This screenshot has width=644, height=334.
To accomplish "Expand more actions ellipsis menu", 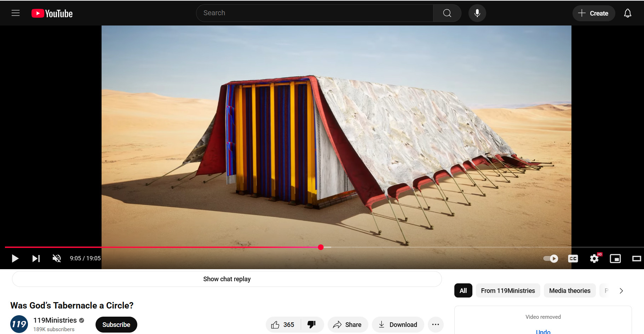I will (x=435, y=324).
